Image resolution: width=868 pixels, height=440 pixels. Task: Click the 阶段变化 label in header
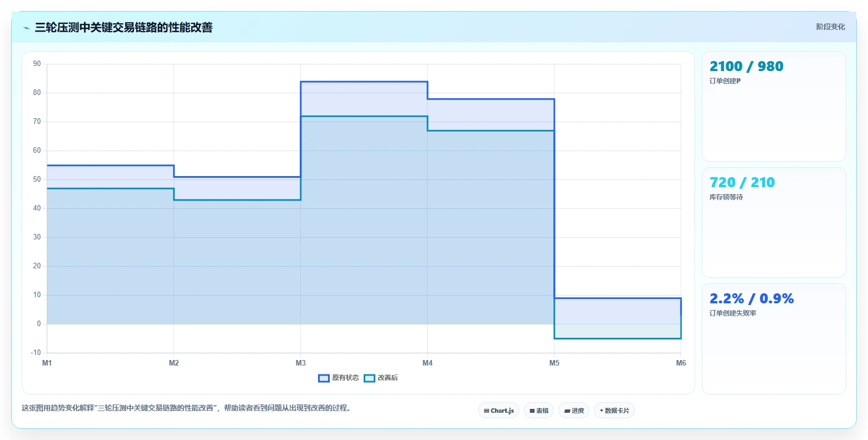click(830, 27)
